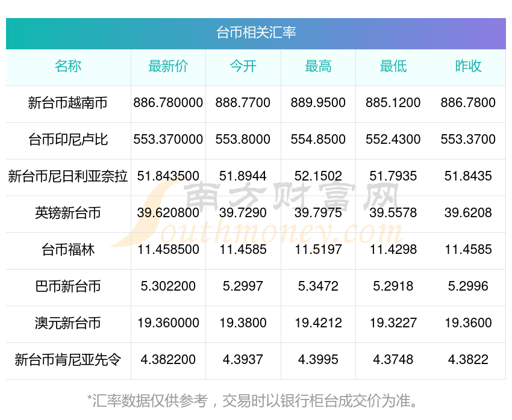Screen dimensions: 512x420
Task: Click low value 5.2918
Action: click(x=393, y=286)
